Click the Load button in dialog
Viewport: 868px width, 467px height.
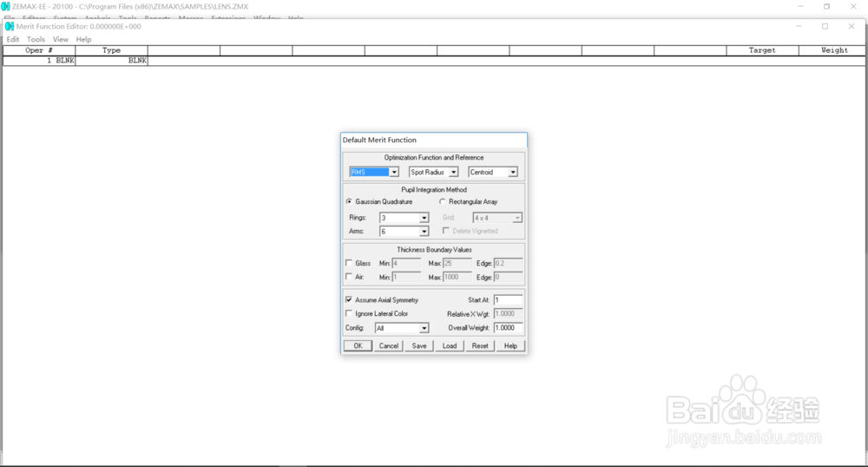click(450, 345)
